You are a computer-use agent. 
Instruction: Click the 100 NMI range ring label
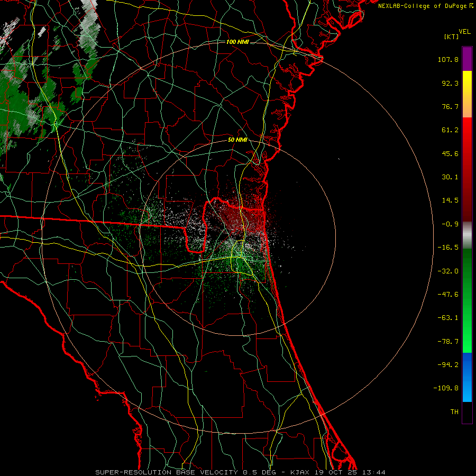tap(237, 42)
